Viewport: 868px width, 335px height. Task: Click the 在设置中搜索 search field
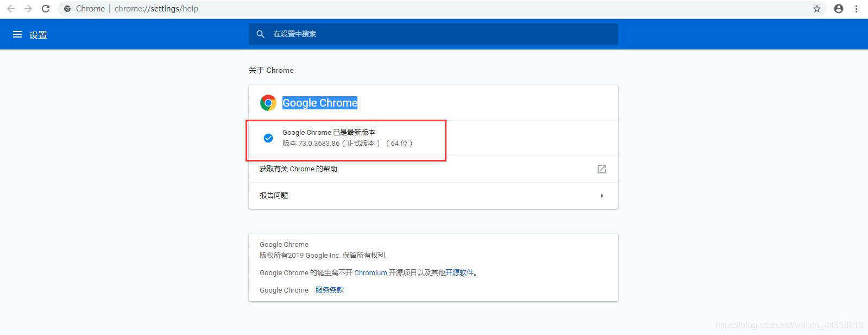(433, 34)
